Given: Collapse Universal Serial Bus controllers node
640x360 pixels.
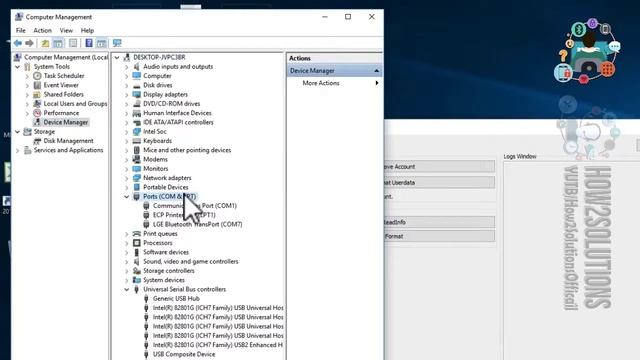Looking at the screenshot, I should click(127, 289).
